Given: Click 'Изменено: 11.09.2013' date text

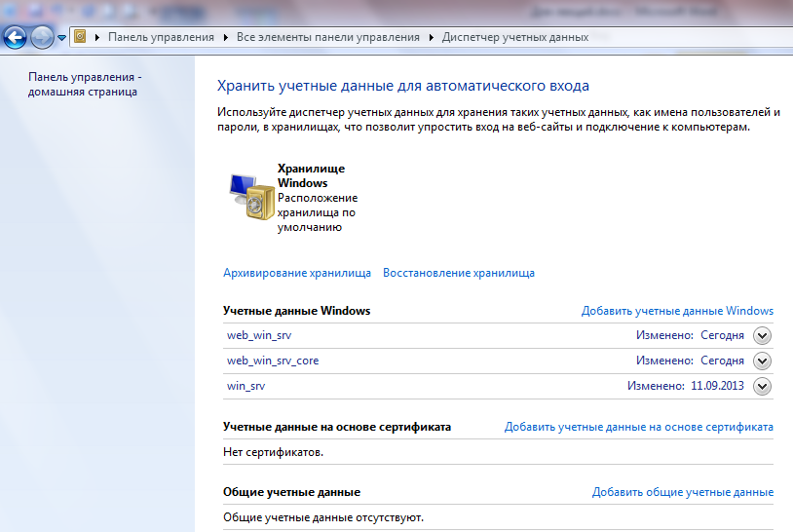Looking at the screenshot, I should 685,386.
